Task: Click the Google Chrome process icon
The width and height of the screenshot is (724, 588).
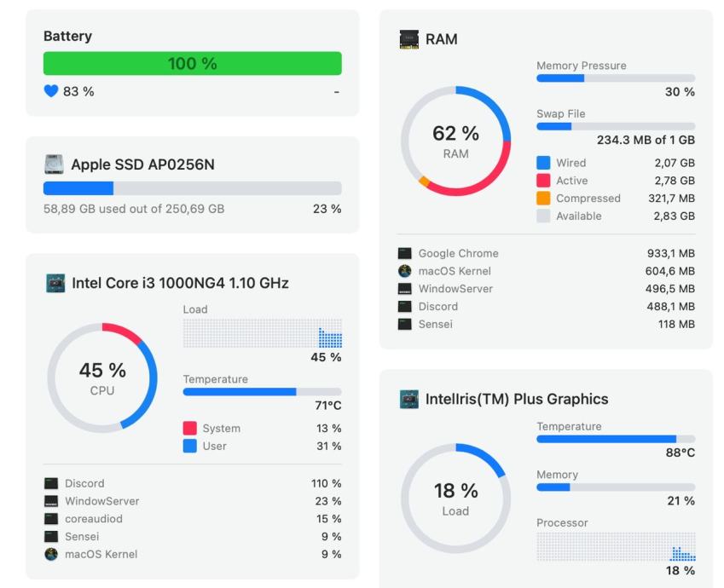Action: point(404,253)
